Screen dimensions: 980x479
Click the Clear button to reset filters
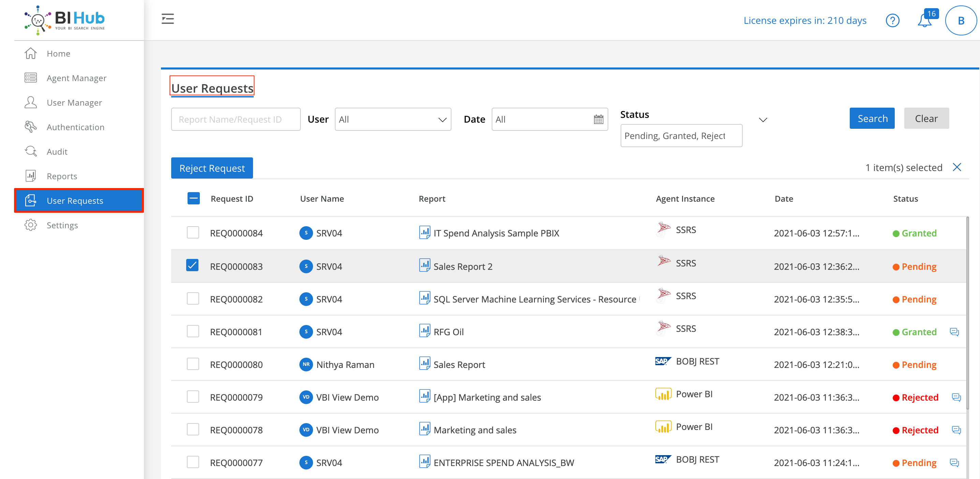[927, 118]
